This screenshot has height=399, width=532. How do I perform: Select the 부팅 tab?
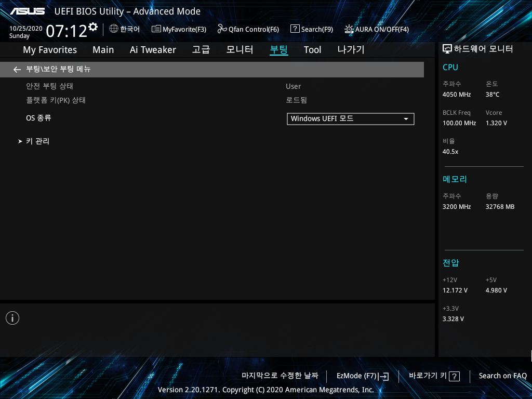point(279,49)
